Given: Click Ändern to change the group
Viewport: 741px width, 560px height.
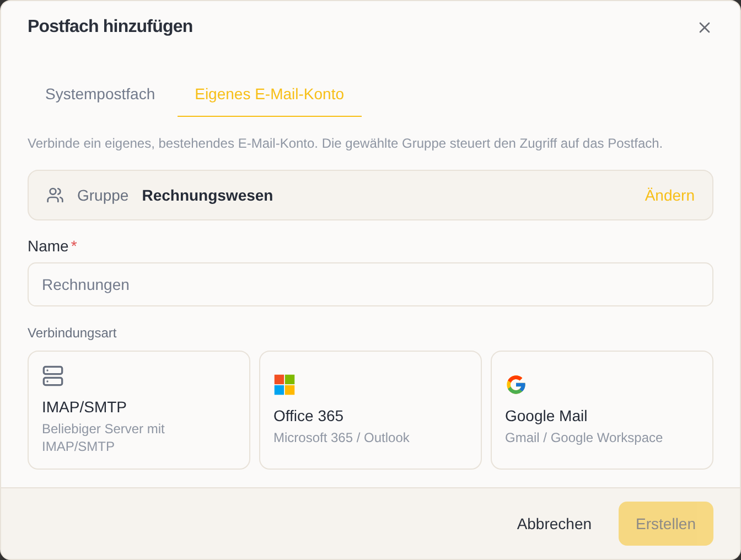Looking at the screenshot, I should [669, 196].
